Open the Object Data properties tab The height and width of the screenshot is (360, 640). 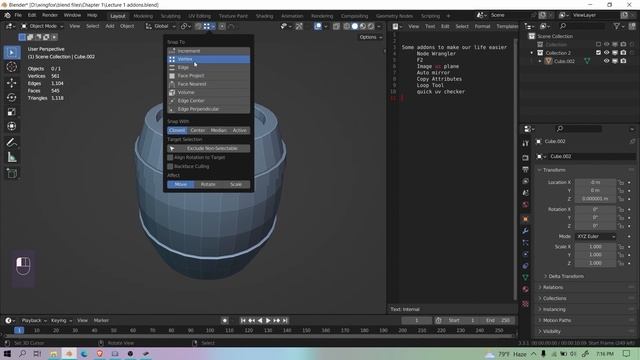[x=525, y=278]
